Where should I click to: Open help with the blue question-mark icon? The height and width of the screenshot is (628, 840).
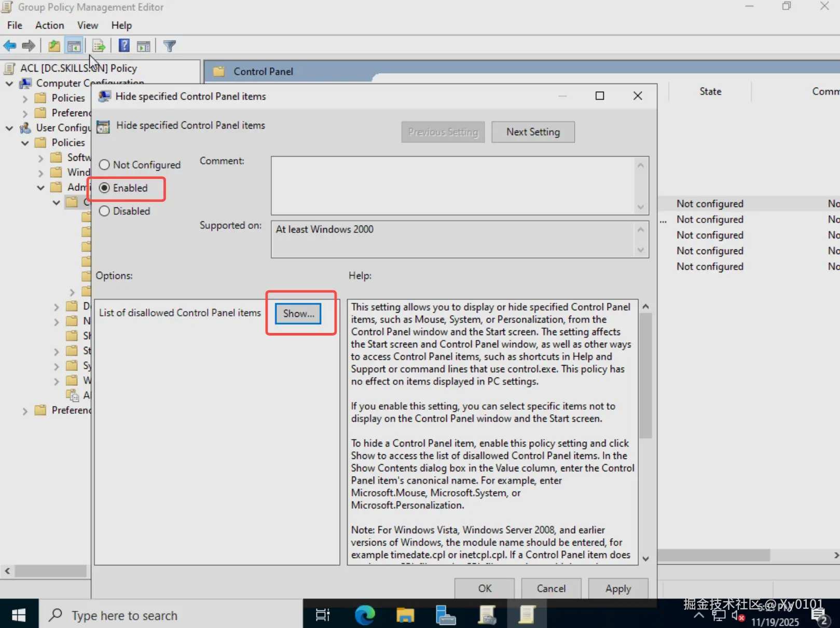[x=124, y=46]
